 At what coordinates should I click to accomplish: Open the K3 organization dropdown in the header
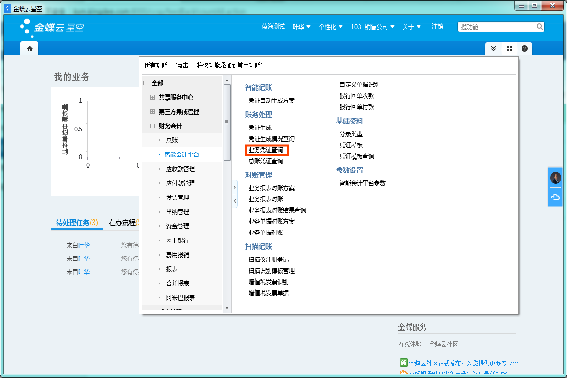372,27
